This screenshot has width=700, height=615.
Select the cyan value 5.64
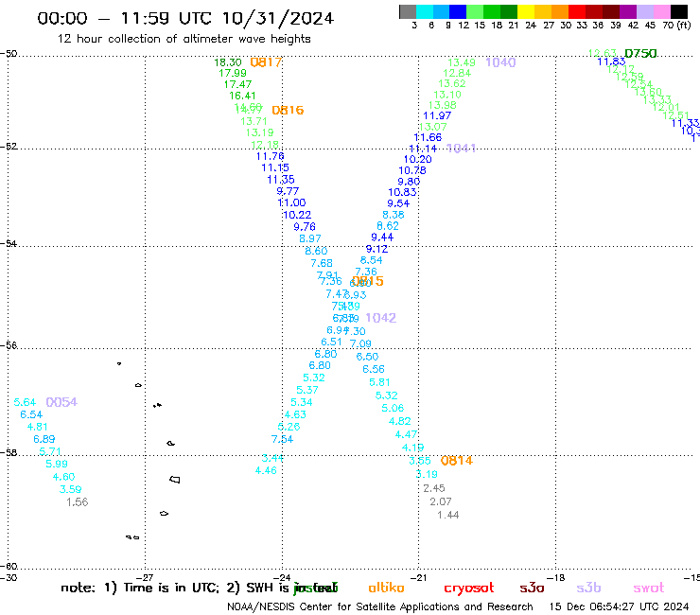(x=25, y=402)
